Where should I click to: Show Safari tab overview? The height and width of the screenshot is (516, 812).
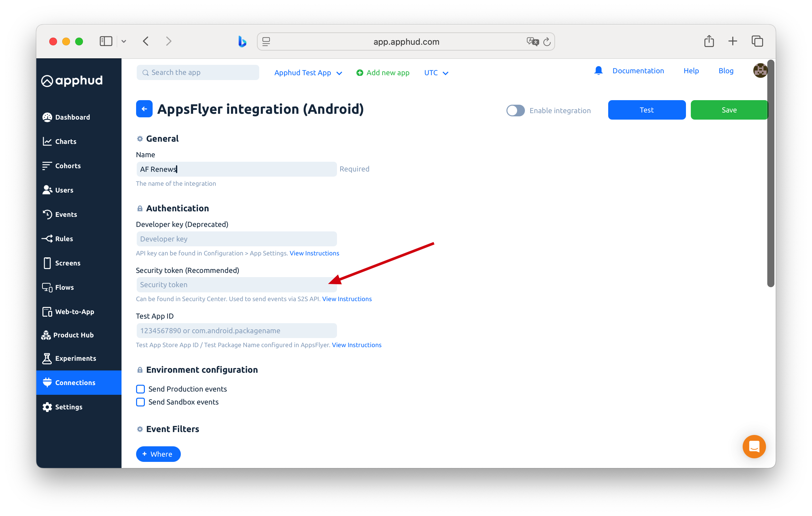[757, 41]
